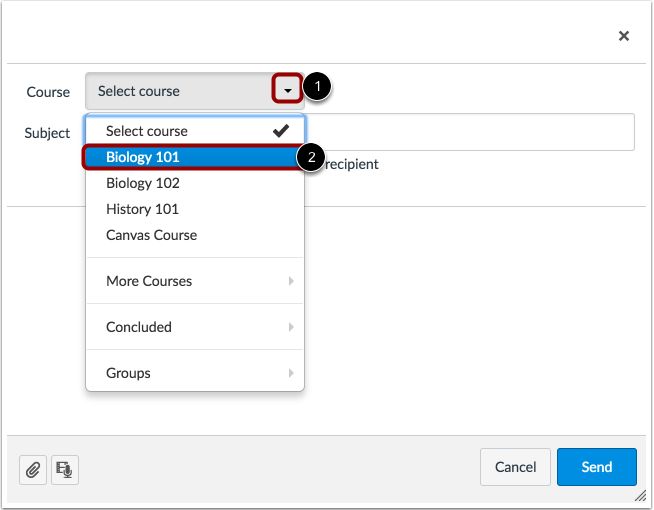Image resolution: width=654 pixels, height=510 pixels.
Task: Expand the More Courses submenu
Action: tap(195, 281)
